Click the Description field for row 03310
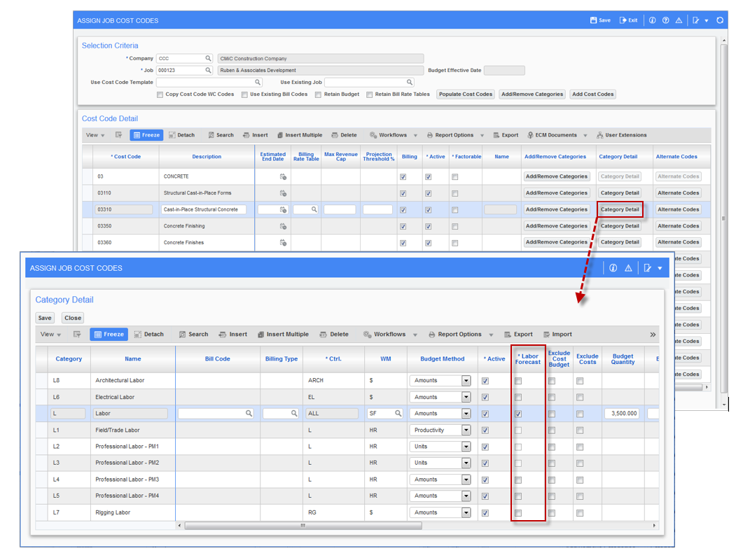Image resolution: width=743 pixels, height=560 pixels. click(204, 209)
